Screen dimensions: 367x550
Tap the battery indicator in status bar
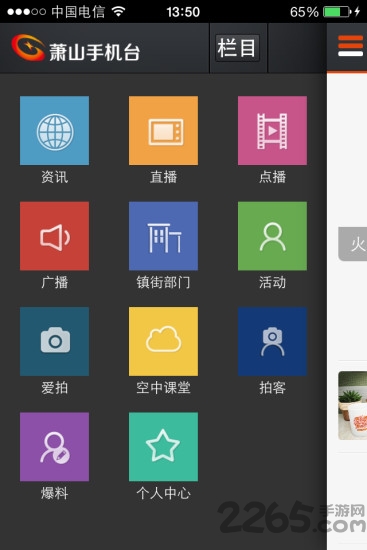click(337, 12)
